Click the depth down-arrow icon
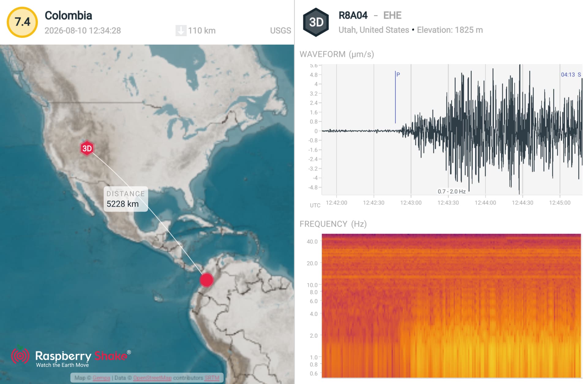Screen dimensions: 588x384 (x=181, y=31)
